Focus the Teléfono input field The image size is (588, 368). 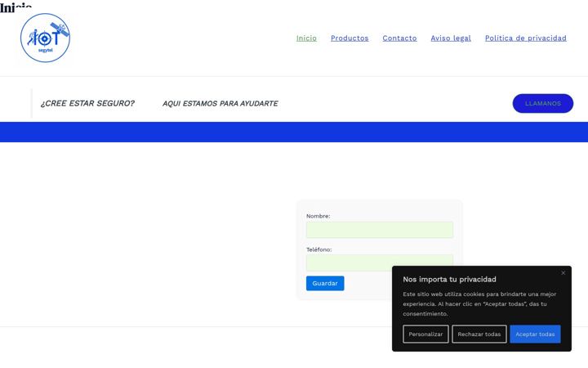(380, 262)
